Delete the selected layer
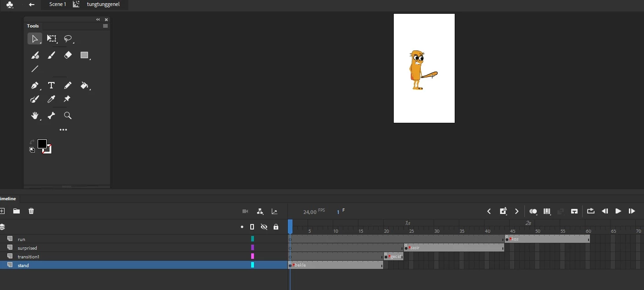 point(31,211)
